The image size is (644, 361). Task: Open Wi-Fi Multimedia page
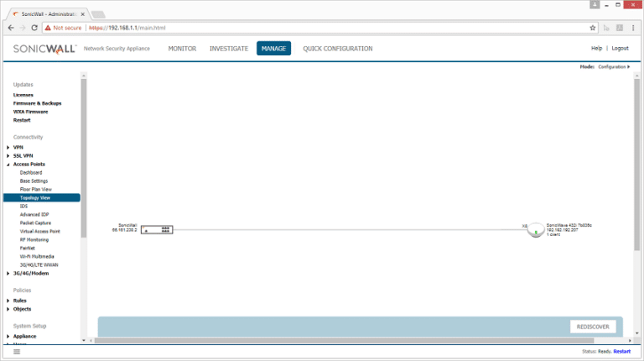(x=37, y=257)
